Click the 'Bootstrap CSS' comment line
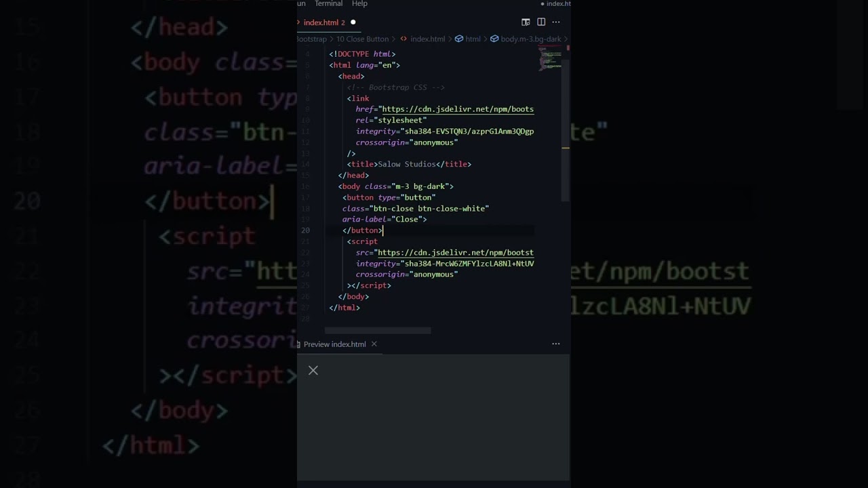The width and height of the screenshot is (868, 488). 396,87
